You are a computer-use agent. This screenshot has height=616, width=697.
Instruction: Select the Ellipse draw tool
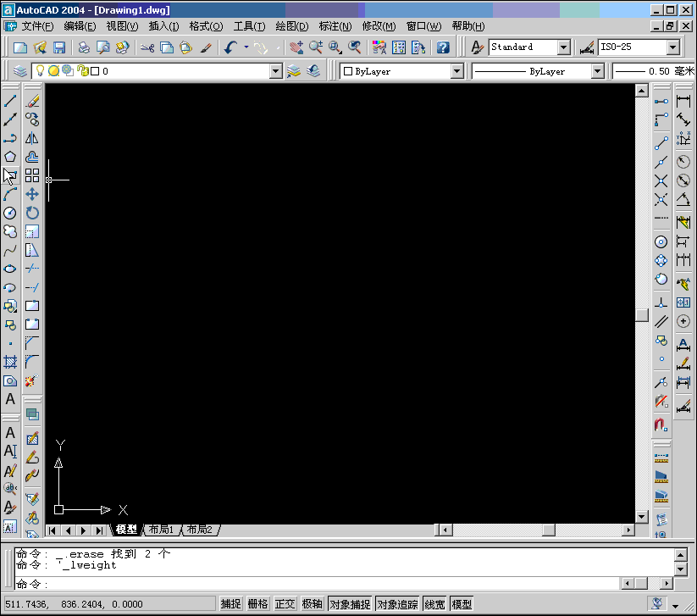click(10, 269)
